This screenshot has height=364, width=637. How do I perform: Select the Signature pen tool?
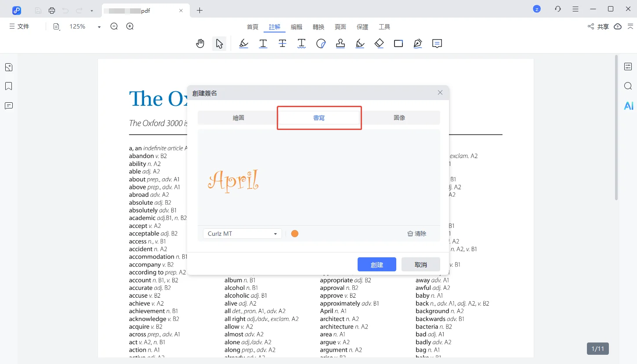pos(418,43)
